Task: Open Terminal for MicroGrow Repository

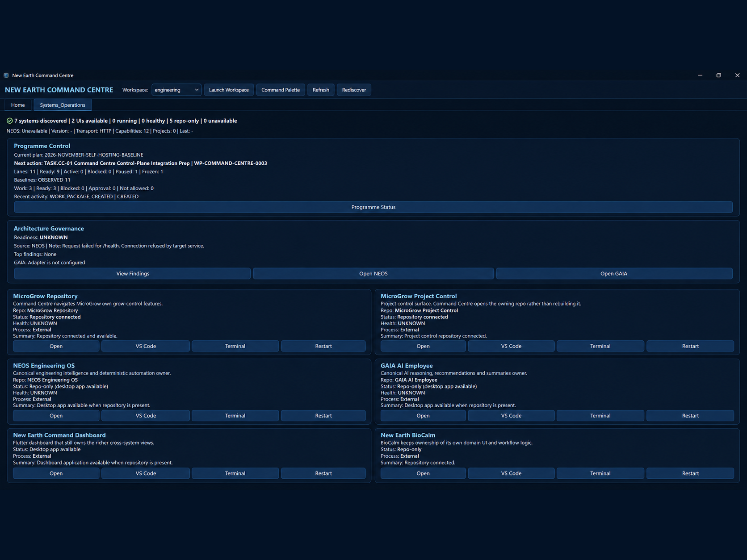Action: coord(235,346)
